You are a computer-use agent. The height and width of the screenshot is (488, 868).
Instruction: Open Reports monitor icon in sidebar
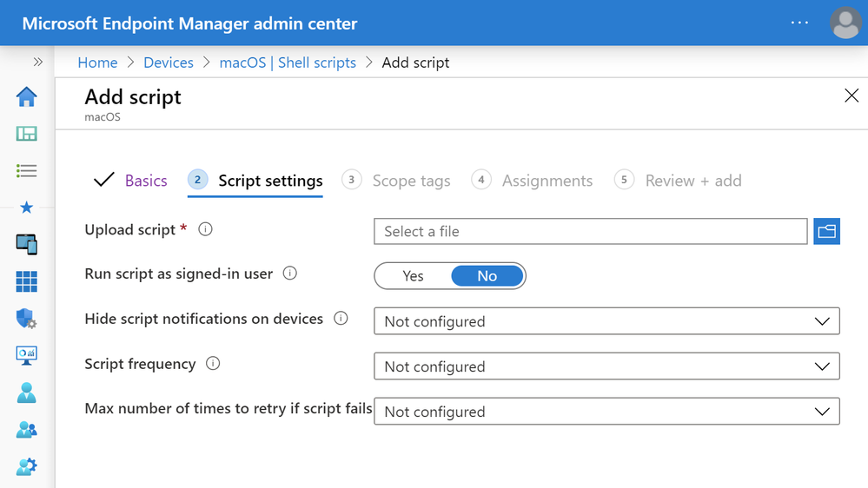tap(27, 355)
